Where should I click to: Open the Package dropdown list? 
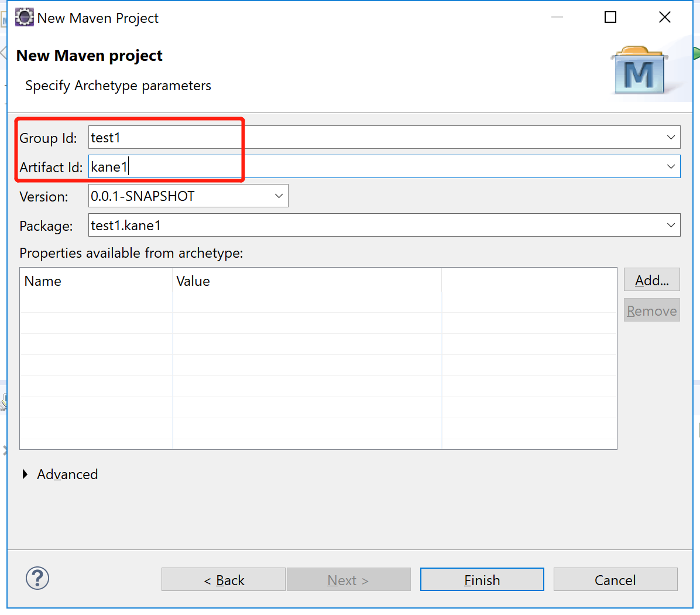671,225
